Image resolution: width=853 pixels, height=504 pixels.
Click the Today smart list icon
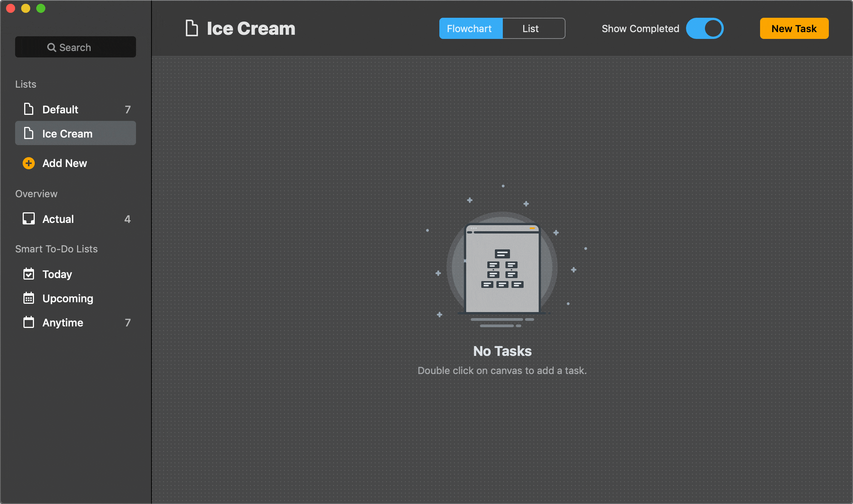pos(29,274)
